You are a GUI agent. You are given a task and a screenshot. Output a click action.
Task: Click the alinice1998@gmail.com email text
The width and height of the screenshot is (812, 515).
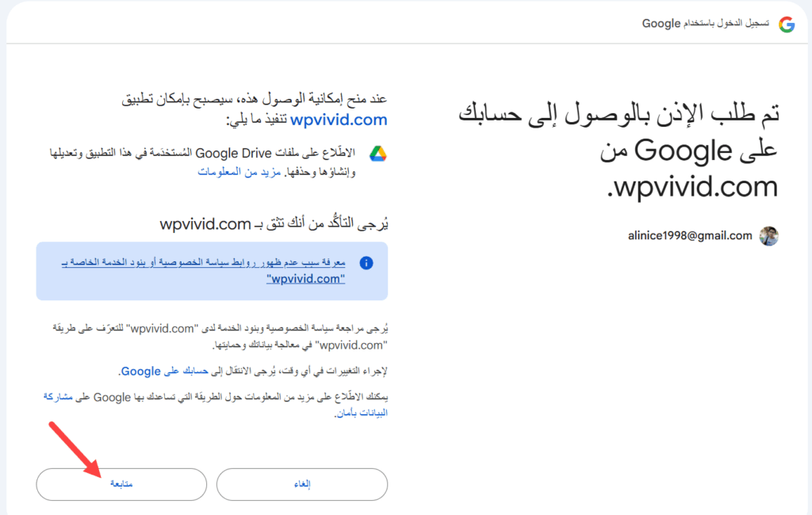click(x=690, y=236)
